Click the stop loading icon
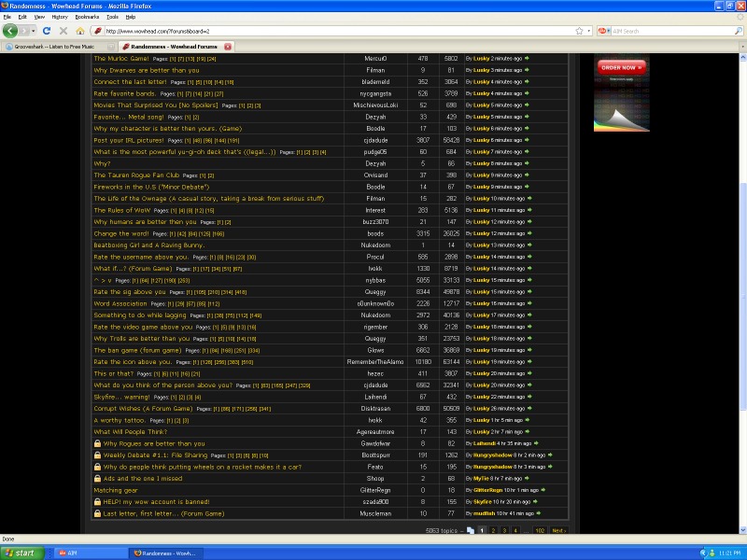This screenshot has height=560, width=747. point(63,31)
